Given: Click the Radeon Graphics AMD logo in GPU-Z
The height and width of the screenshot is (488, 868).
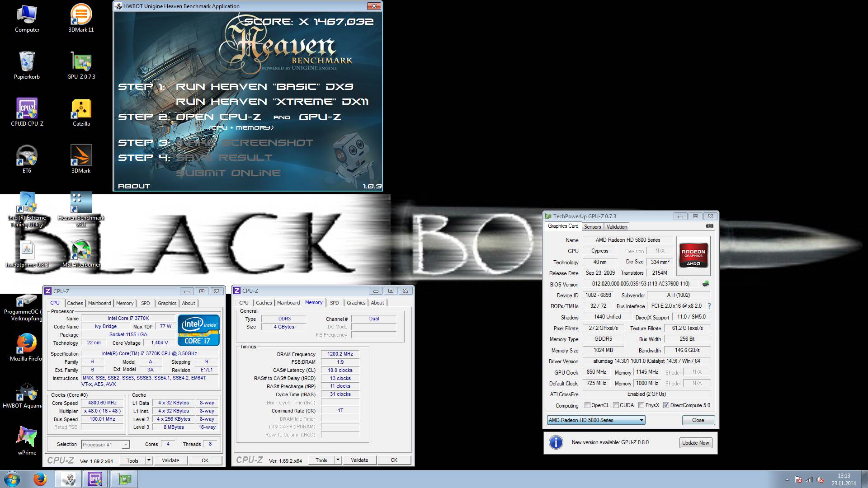Looking at the screenshot, I should tap(693, 256).
